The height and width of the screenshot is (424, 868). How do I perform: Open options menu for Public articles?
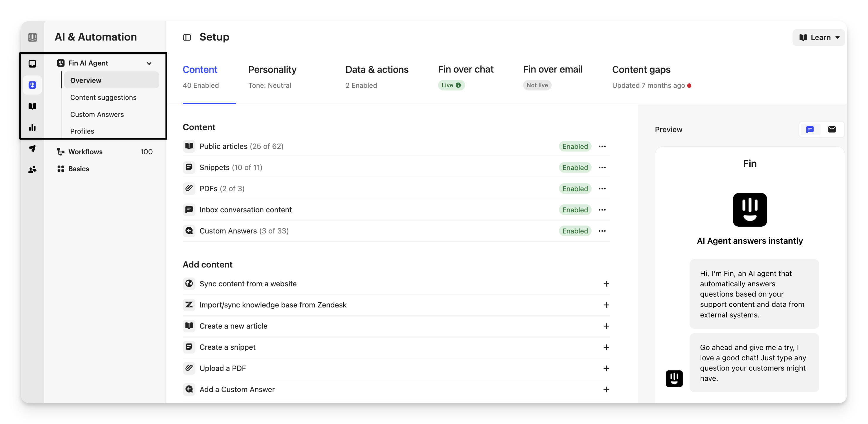click(602, 146)
